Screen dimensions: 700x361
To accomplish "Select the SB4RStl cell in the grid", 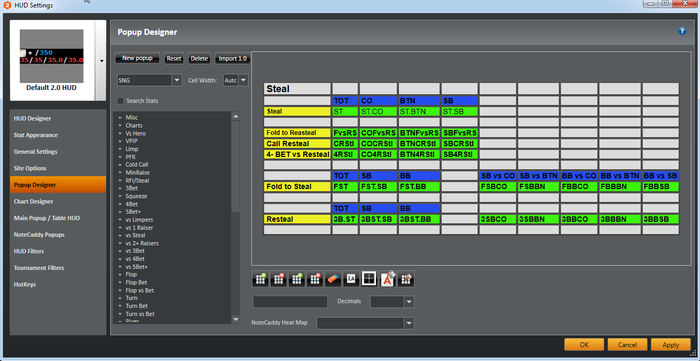I will pos(460,154).
